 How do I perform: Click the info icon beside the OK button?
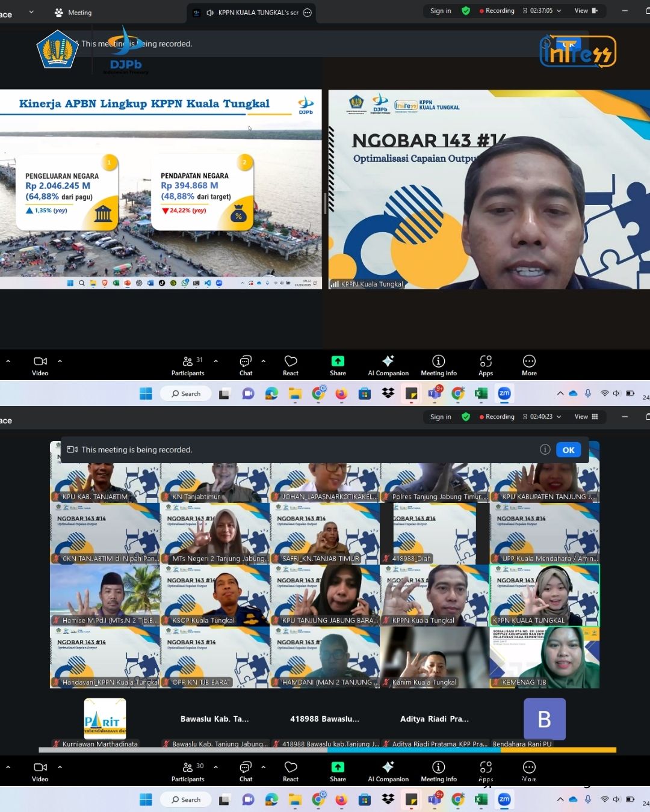coord(545,450)
